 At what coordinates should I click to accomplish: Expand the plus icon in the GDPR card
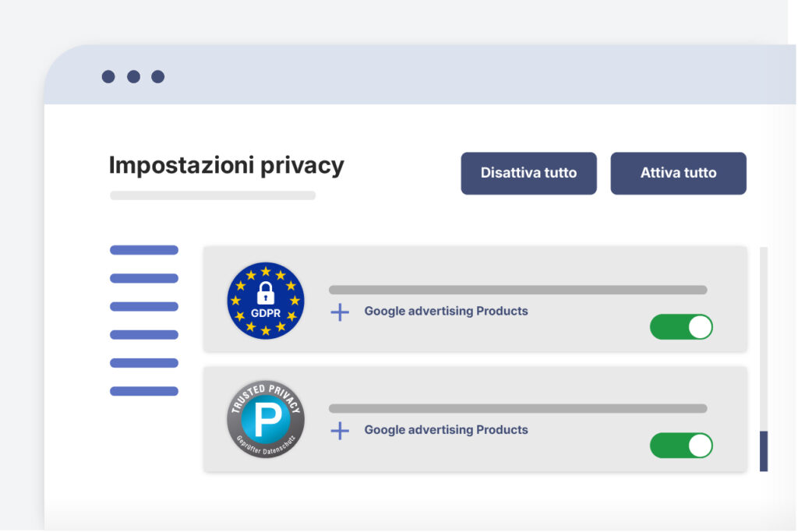pos(340,312)
